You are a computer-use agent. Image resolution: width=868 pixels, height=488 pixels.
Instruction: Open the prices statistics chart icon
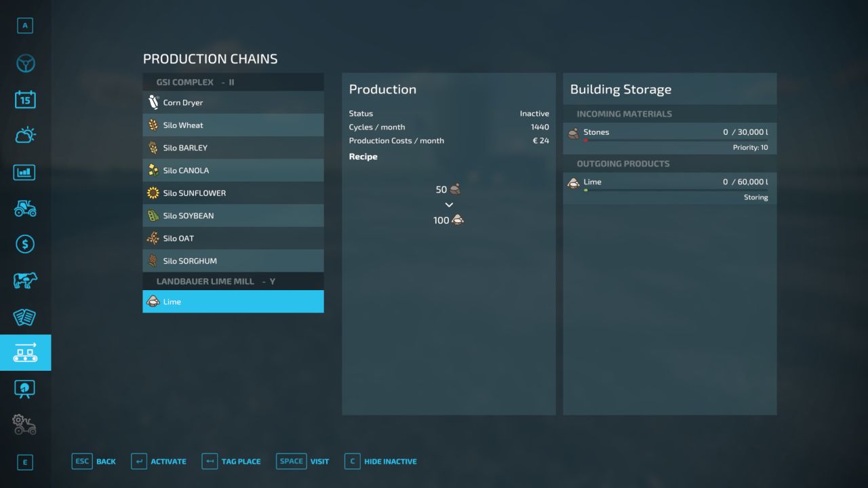point(25,172)
